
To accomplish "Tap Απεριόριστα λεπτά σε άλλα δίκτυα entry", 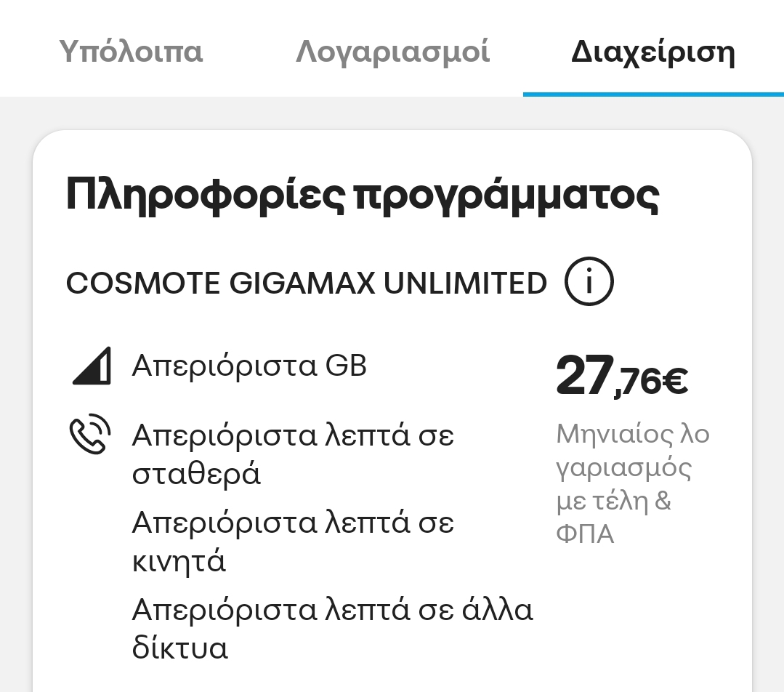I will tap(332, 629).
